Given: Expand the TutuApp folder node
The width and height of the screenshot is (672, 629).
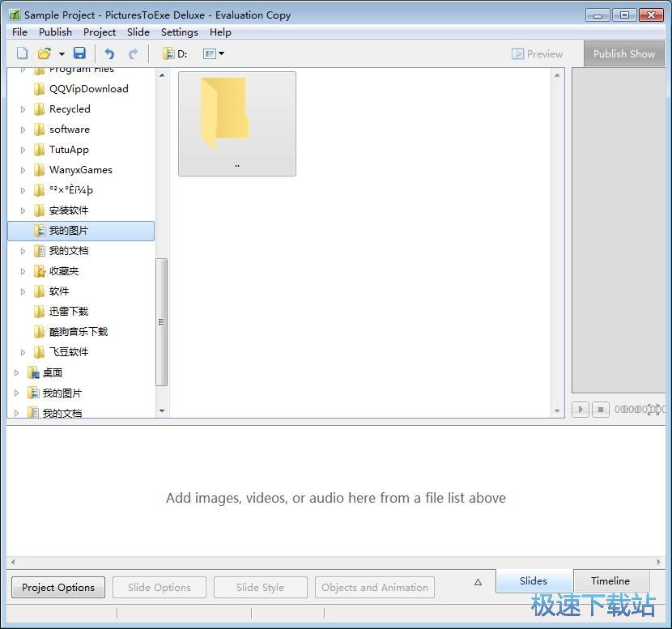Looking at the screenshot, I should pos(23,150).
